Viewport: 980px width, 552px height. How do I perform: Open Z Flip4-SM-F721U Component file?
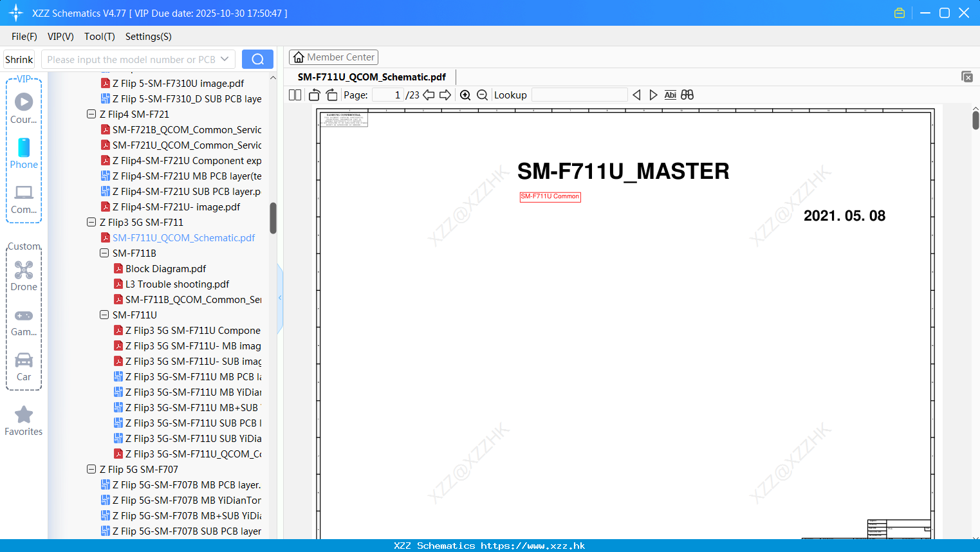[181, 160]
